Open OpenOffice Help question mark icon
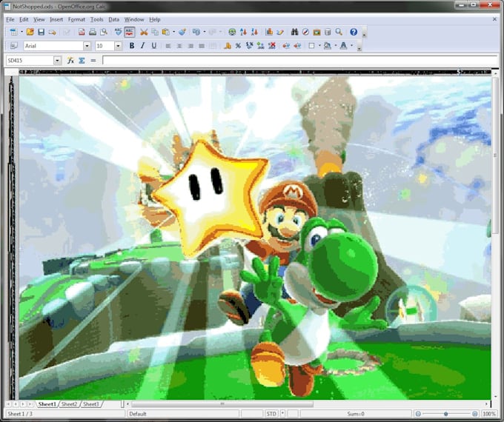Screen dimensions: 504x422 (x=354, y=32)
